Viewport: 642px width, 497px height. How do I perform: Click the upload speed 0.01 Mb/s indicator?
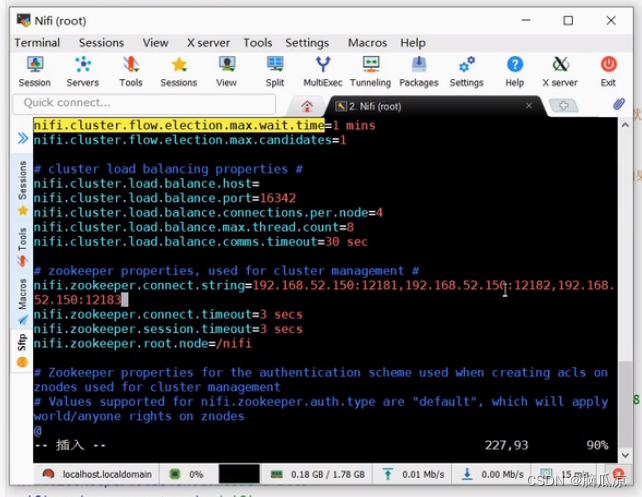pos(414,474)
